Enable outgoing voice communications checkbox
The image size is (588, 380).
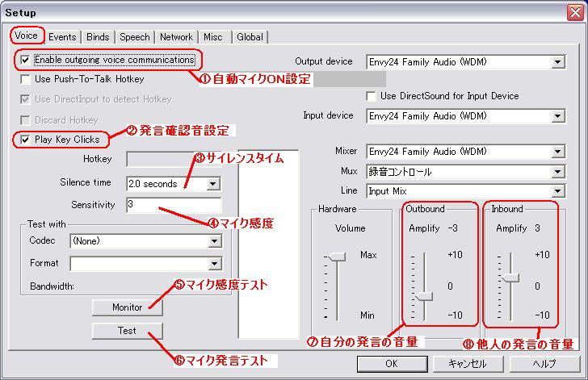[25, 60]
